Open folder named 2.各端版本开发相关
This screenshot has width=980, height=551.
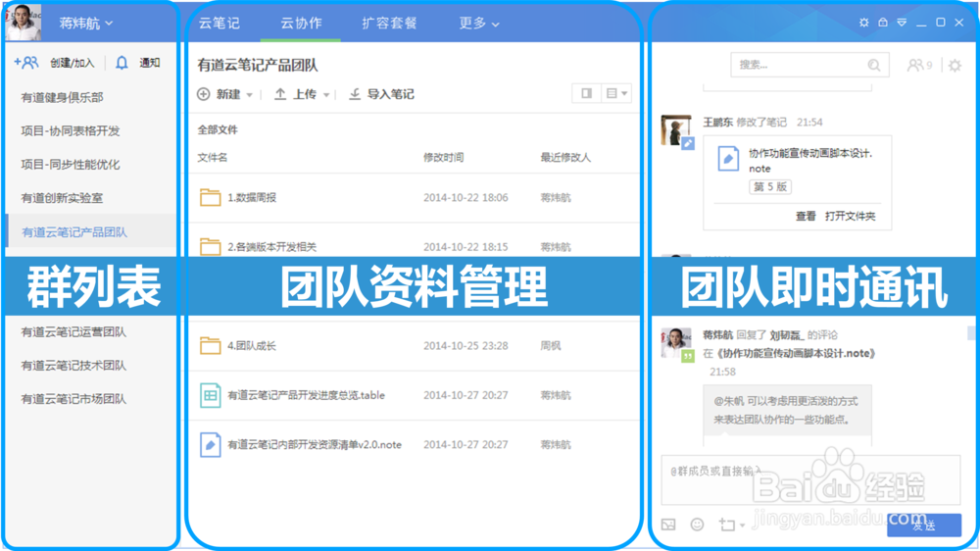(x=271, y=247)
